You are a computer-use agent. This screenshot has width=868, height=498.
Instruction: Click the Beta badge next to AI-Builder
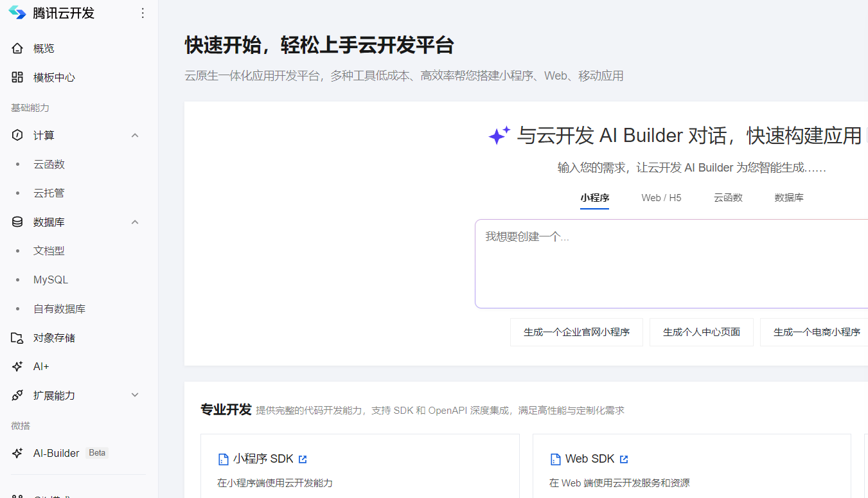coord(97,453)
